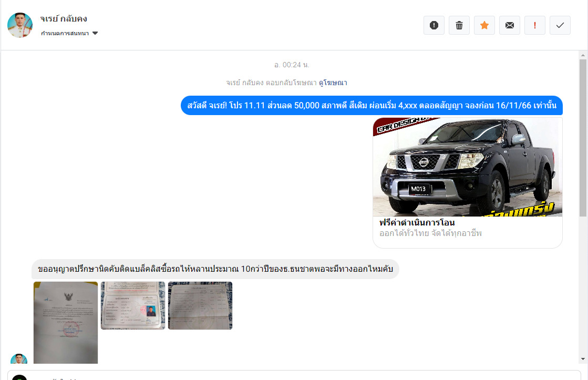The image size is (588, 380).
Task: Focus the reply message input box
Action: pos(294,376)
